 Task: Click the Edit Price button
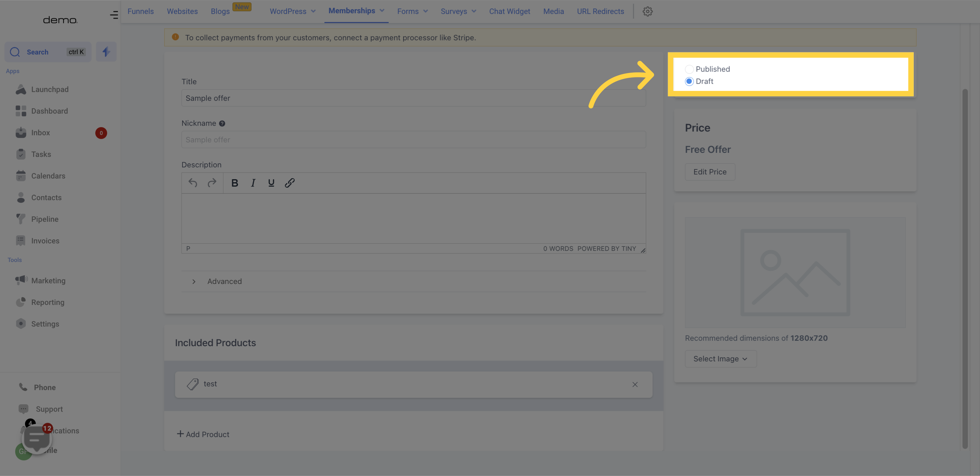point(709,171)
